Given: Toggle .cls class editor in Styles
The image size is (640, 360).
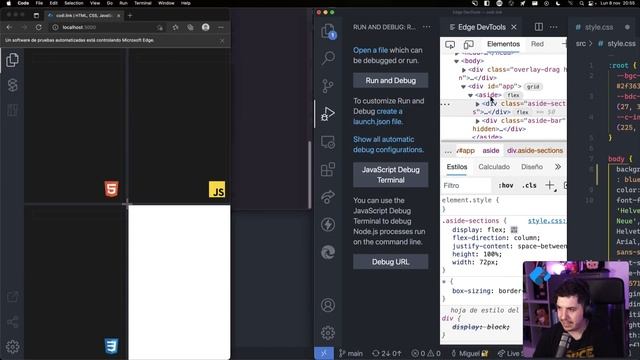Looking at the screenshot, I should [x=529, y=186].
